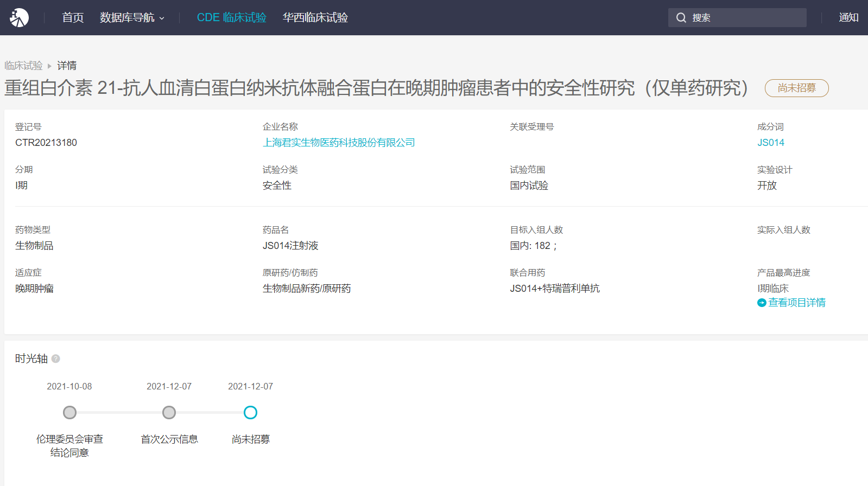Click the site logo icon
The height and width of the screenshot is (486, 868).
click(x=19, y=18)
